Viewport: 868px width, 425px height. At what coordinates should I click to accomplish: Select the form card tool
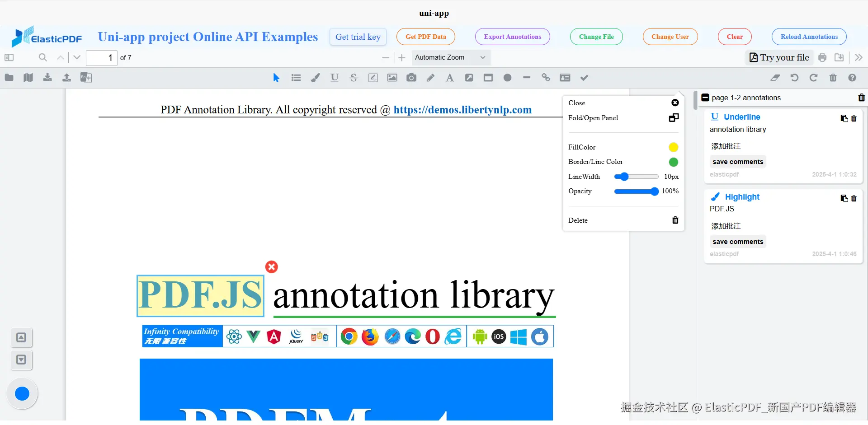point(565,78)
